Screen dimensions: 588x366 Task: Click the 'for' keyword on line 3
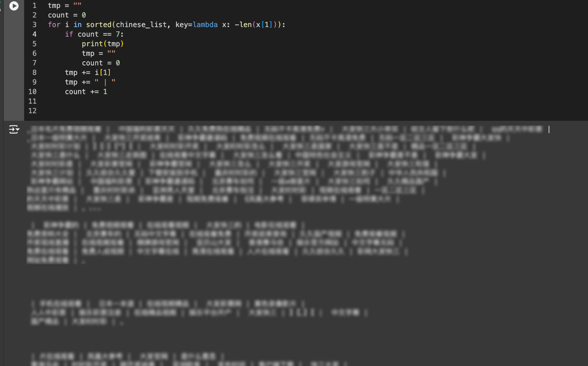coord(54,25)
